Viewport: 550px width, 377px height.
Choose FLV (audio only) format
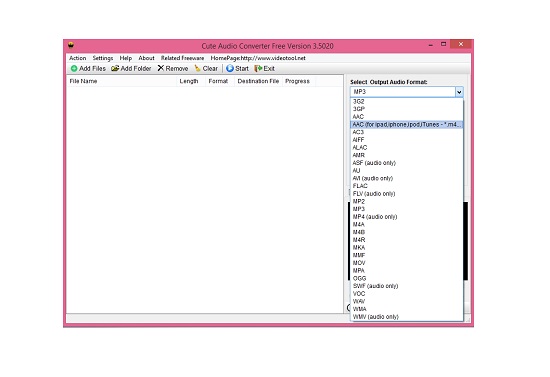pyautogui.click(x=407, y=194)
